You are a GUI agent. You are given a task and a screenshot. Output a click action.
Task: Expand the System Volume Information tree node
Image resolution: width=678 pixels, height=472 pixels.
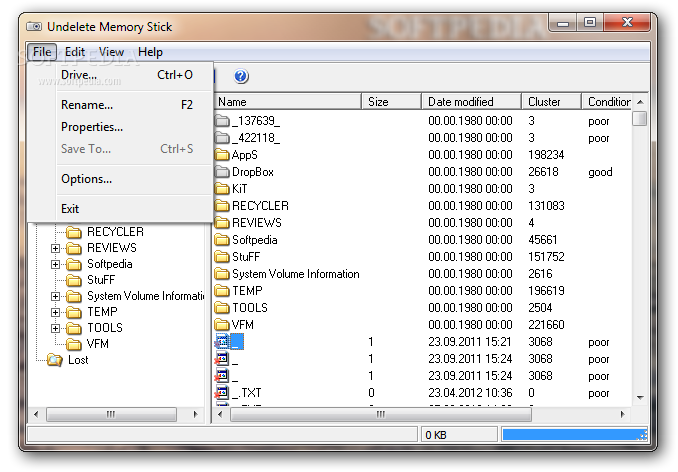[x=55, y=297]
